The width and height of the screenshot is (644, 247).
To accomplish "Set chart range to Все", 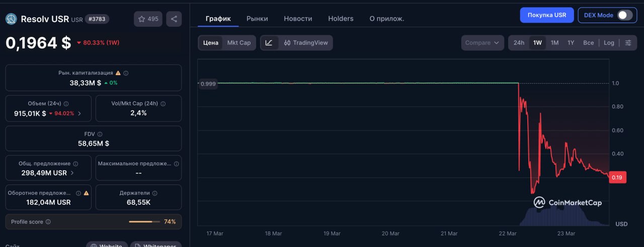I will [589, 43].
